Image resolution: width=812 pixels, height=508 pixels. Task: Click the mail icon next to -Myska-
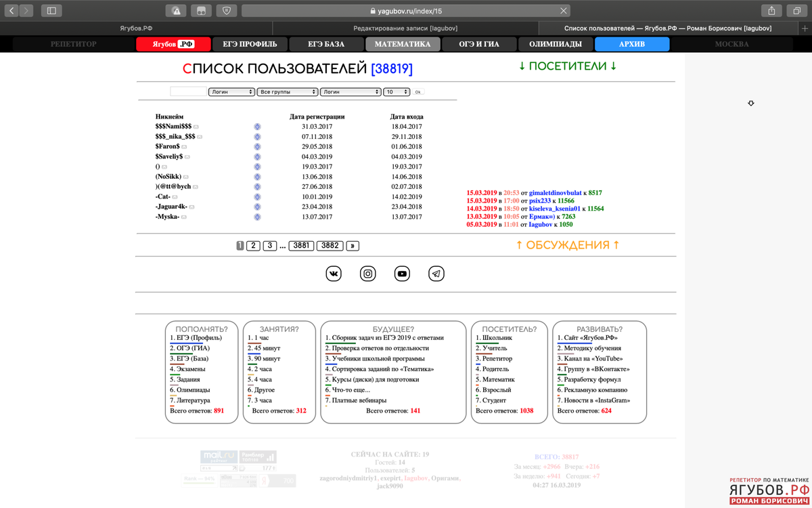[x=184, y=217]
